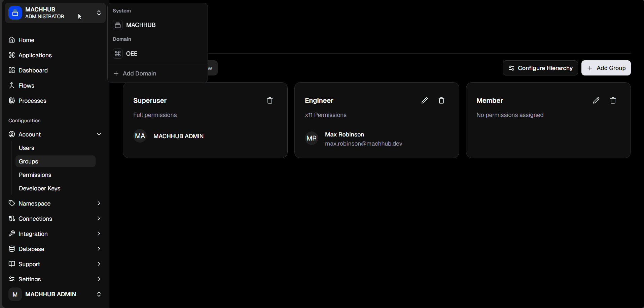Viewport: 644px width, 308px height.
Task: Select Groups under Account
Action: click(56, 161)
